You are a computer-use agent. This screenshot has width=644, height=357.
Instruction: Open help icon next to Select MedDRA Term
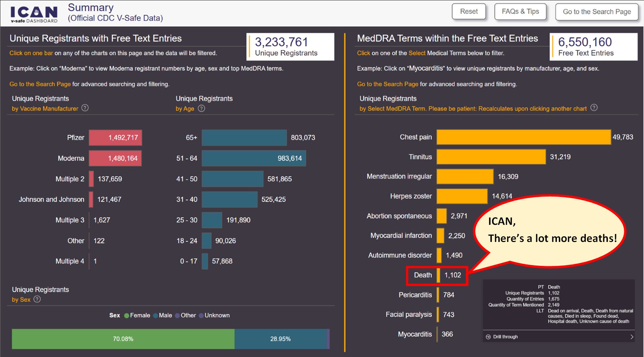[594, 107]
